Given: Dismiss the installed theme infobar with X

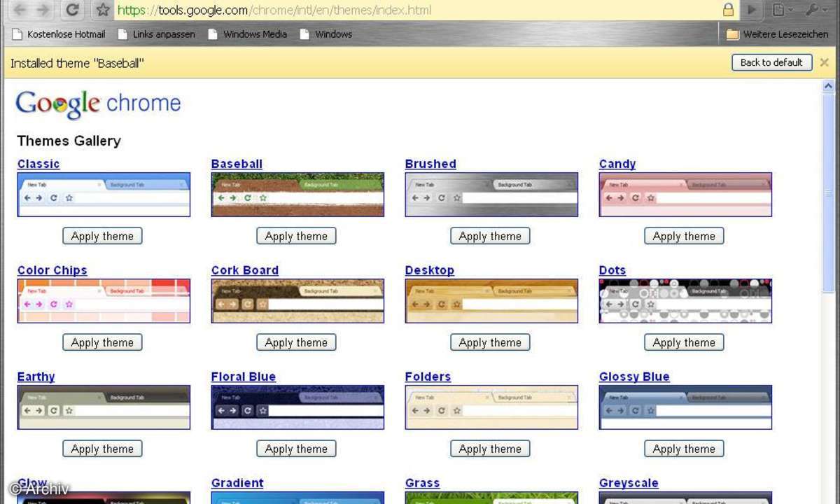Looking at the screenshot, I should coord(824,62).
